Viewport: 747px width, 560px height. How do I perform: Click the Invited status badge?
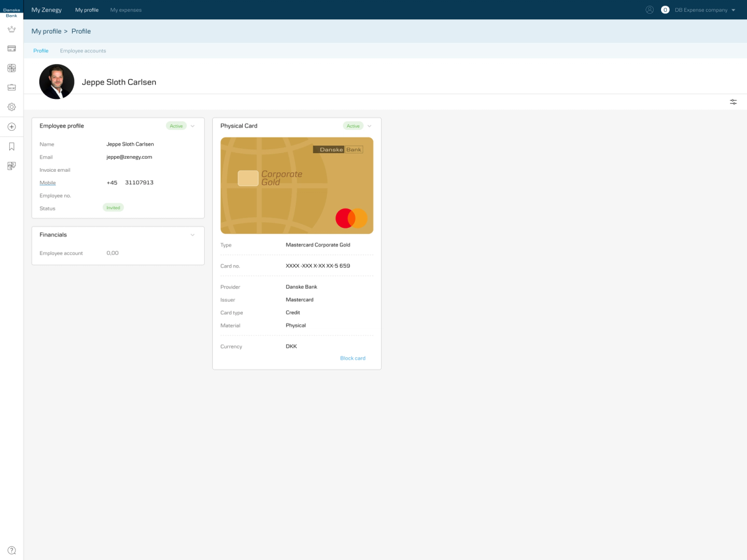pos(113,208)
